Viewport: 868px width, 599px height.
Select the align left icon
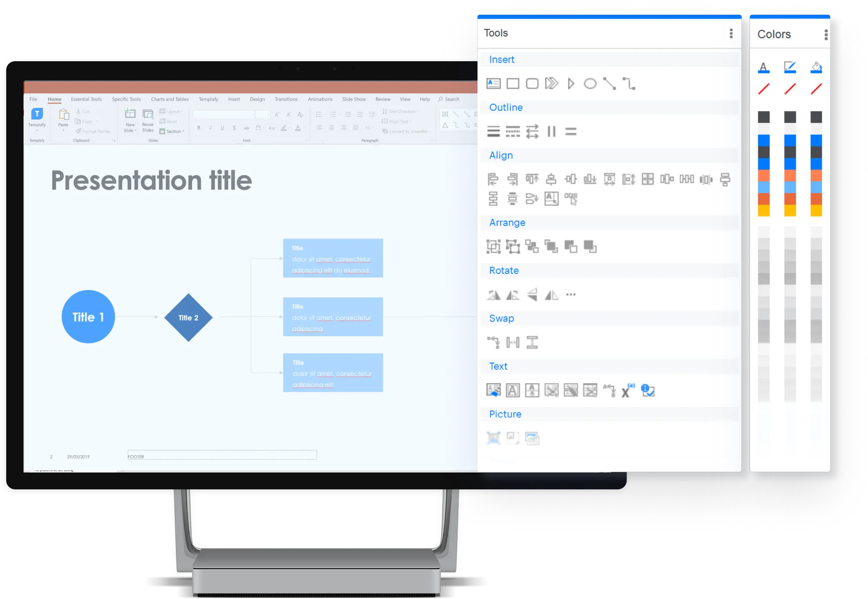point(494,178)
